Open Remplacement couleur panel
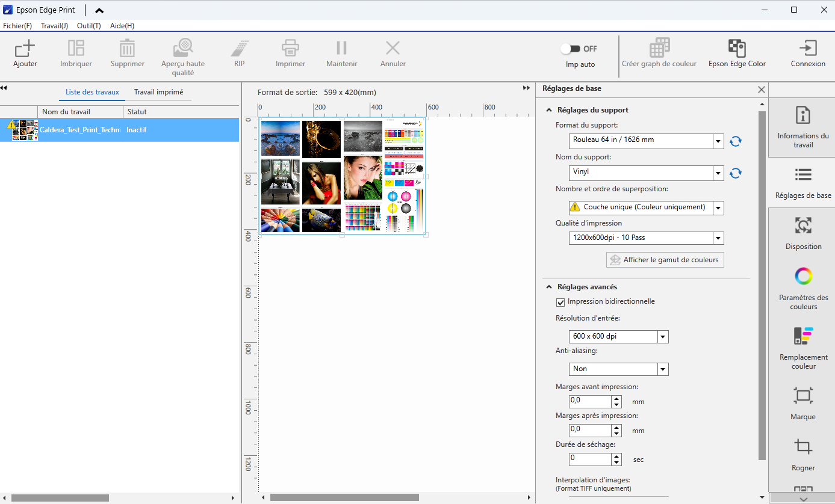 pos(803,348)
